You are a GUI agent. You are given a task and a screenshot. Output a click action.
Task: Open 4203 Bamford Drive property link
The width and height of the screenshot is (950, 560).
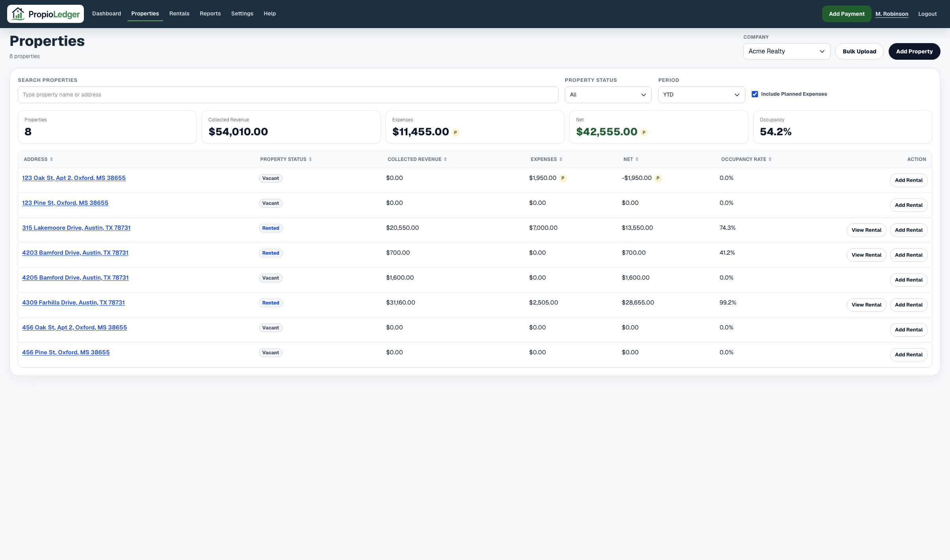pos(75,253)
